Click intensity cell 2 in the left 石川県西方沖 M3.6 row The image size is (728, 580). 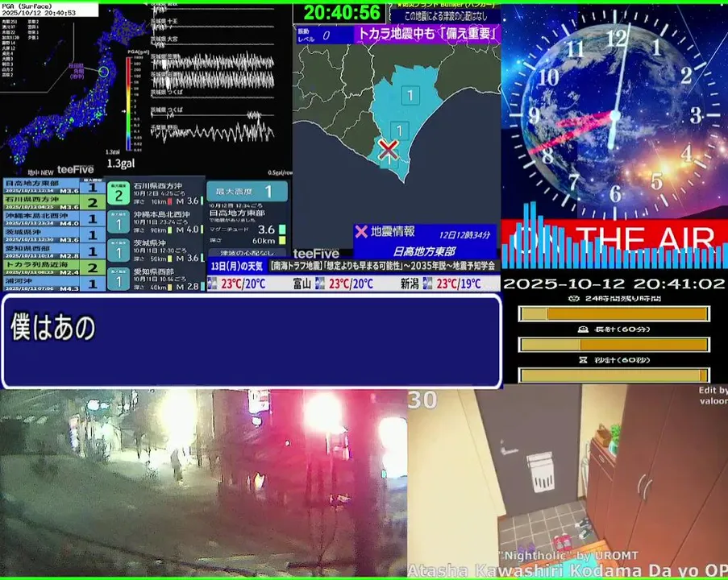(x=93, y=203)
